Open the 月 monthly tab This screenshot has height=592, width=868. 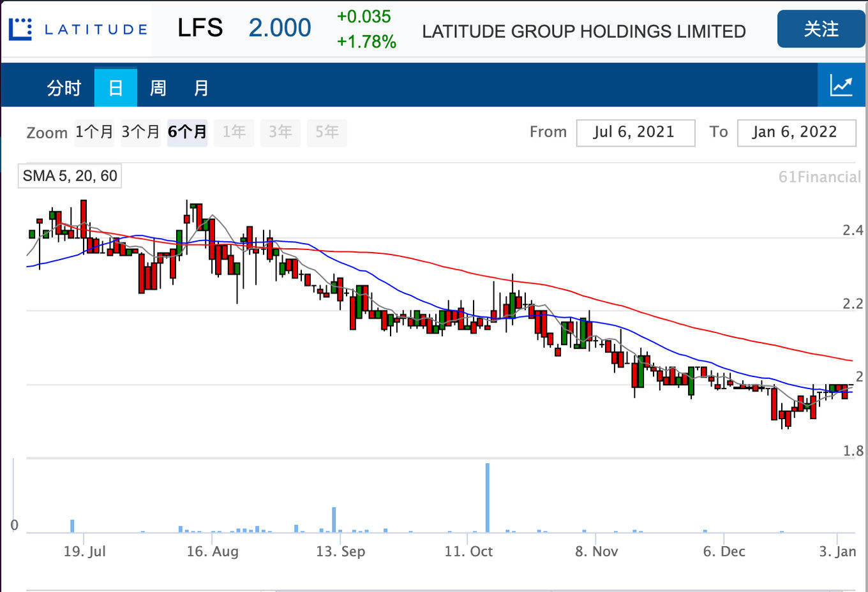201,88
